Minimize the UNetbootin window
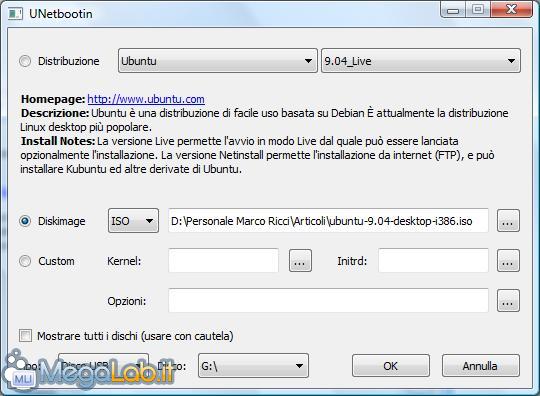Image resolution: width=540 pixels, height=396 pixels. (x=453, y=10)
